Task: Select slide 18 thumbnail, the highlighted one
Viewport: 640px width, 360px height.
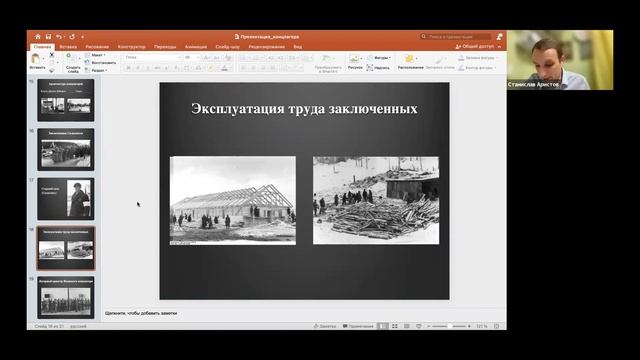Action: click(66, 248)
